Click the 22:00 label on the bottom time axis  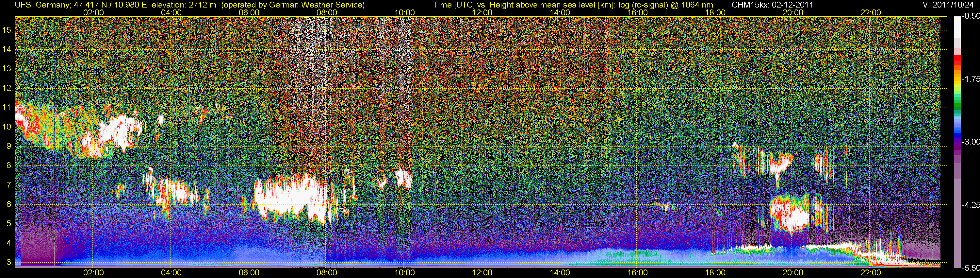871,273
